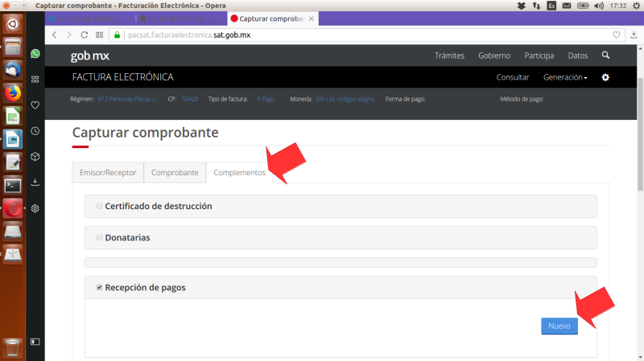
Task: Click the address bar URL field
Action: point(365,35)
